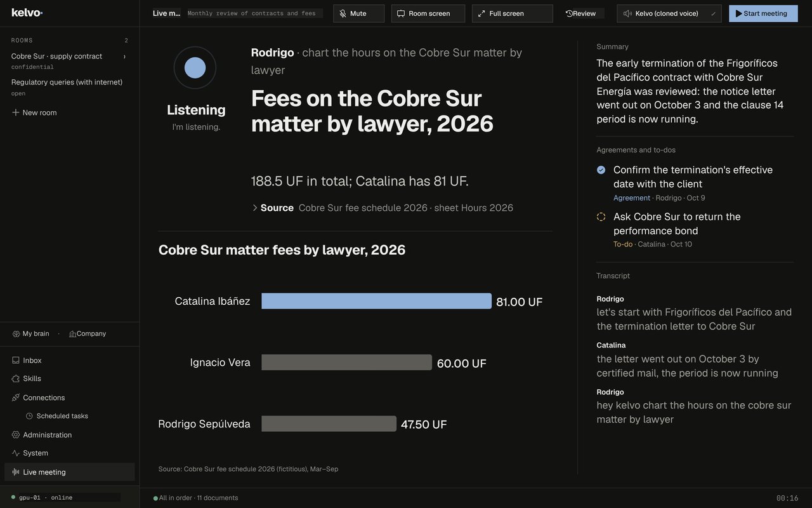Click the New room plus icon
The width and height of the screenshot is (812, 508).
click(x=15, y=112)
